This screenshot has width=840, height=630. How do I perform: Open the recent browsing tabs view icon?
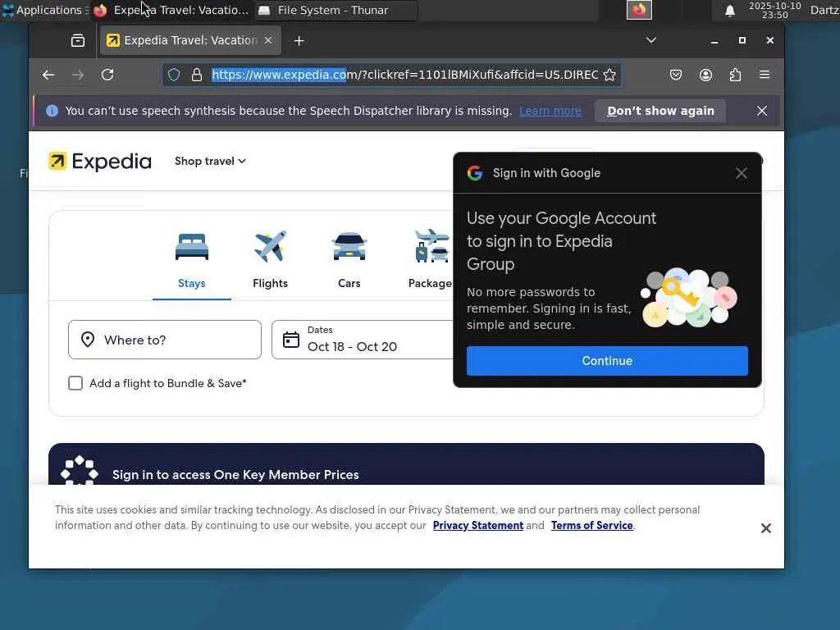pos(78,41)
